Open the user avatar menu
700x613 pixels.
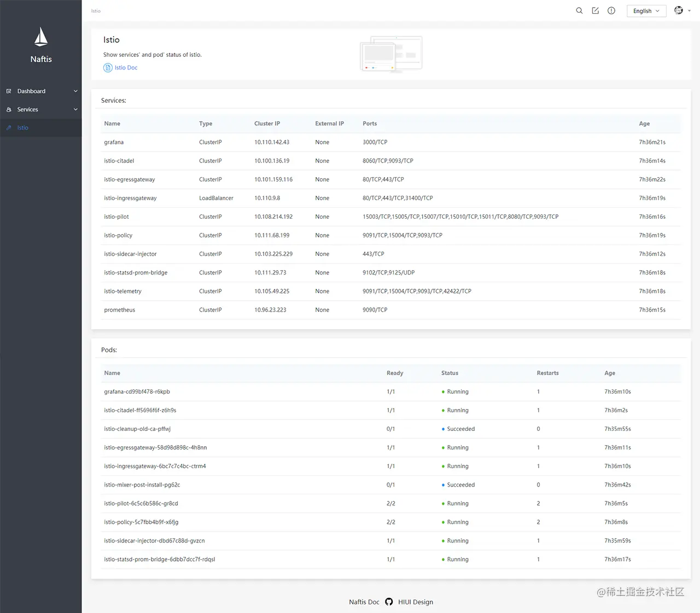tap(679, 10)
